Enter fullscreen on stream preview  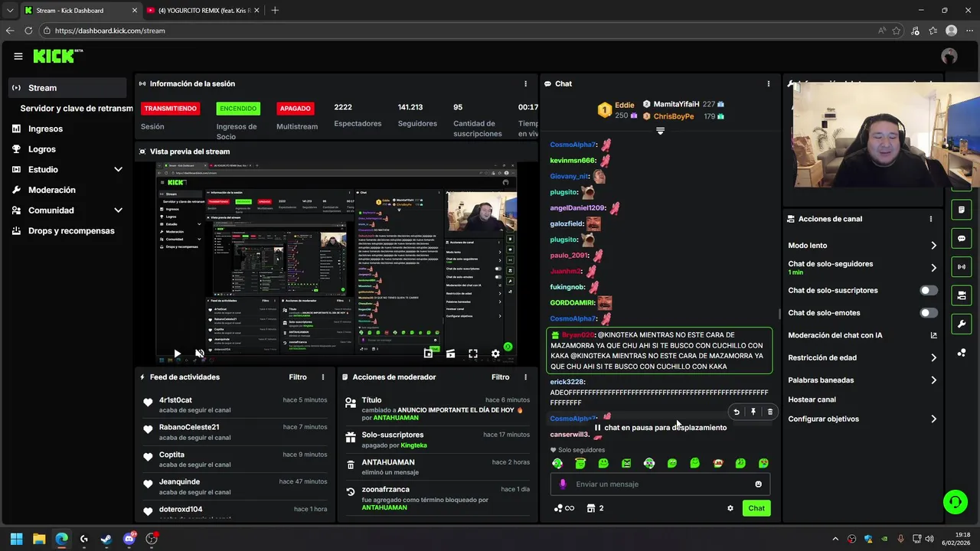(473, 354)
